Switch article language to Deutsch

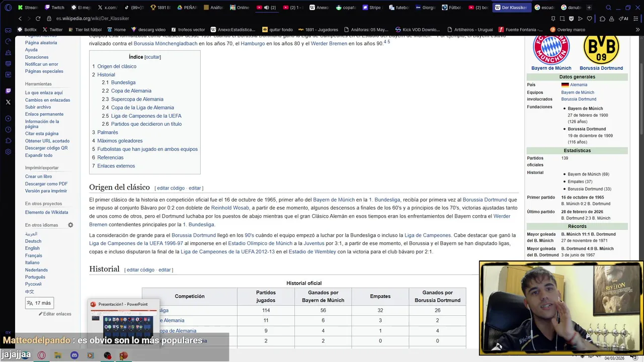pos(33,241)
